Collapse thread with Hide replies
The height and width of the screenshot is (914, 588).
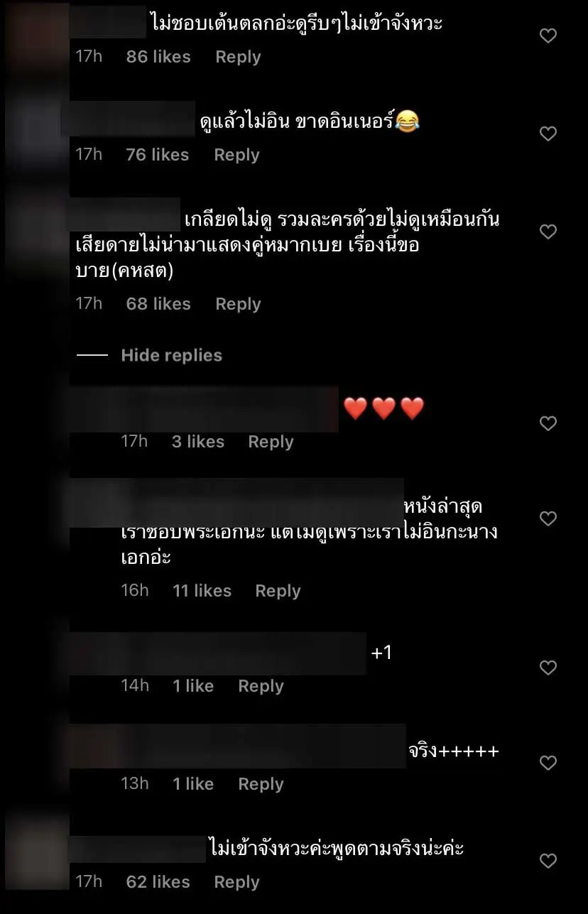point(171,355)
